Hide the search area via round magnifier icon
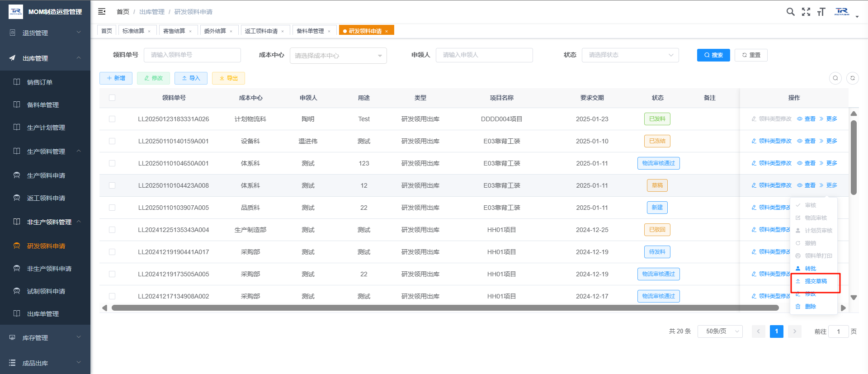This screenshot has width=868, height=374. (835, 78)
